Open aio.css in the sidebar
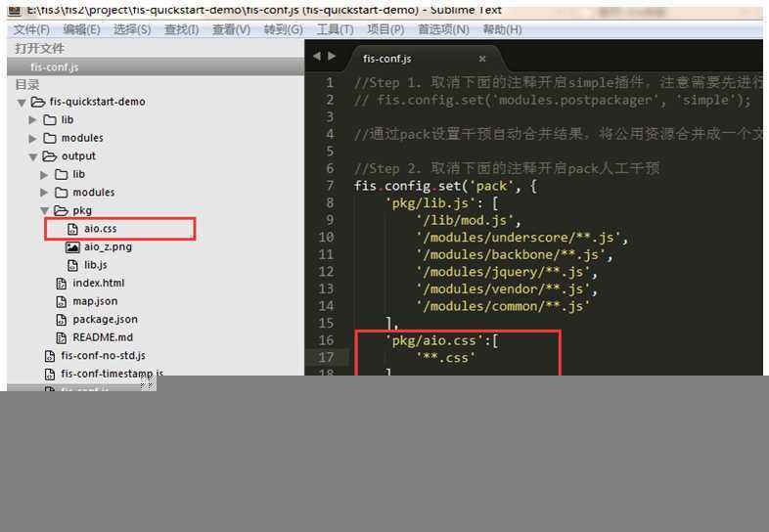The width and height of the screenshot is (769, 532). pyautogui.click(x=100, y=229)
